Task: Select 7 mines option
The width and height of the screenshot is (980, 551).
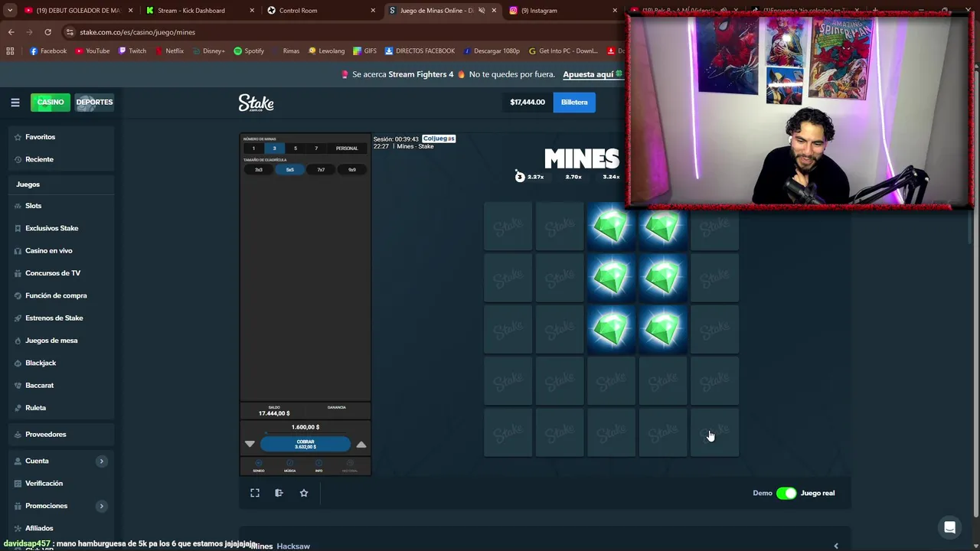Action: 315,148
